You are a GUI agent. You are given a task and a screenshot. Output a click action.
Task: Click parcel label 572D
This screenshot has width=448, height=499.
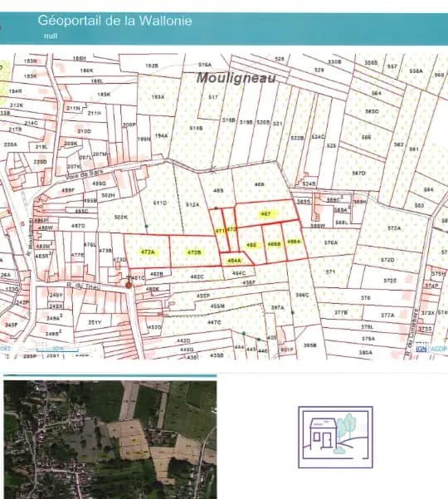[x=387, y=260]
